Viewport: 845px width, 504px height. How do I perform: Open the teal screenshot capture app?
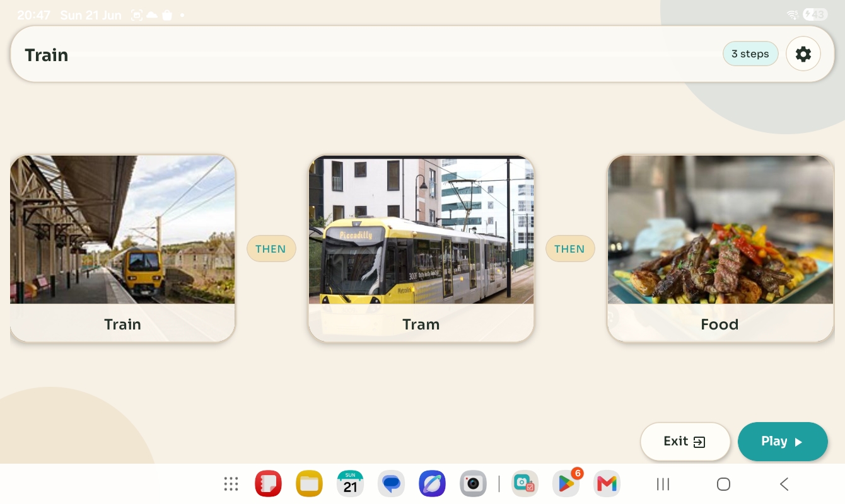pos(525,484)
